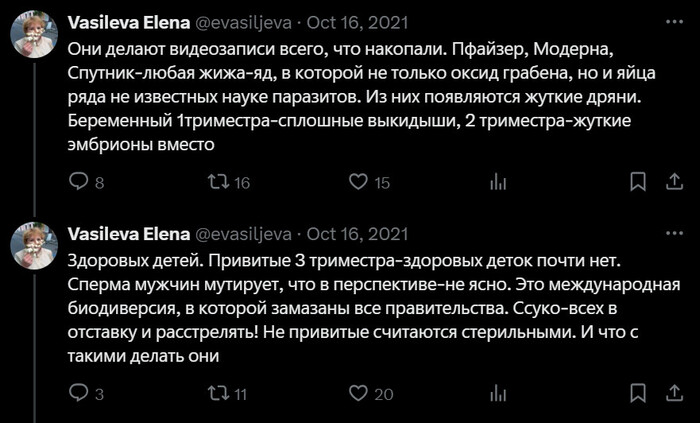View analytics of the first tweet
This screenshot has width=700, height=423.
pyautogui.click(x=497, y=182)
